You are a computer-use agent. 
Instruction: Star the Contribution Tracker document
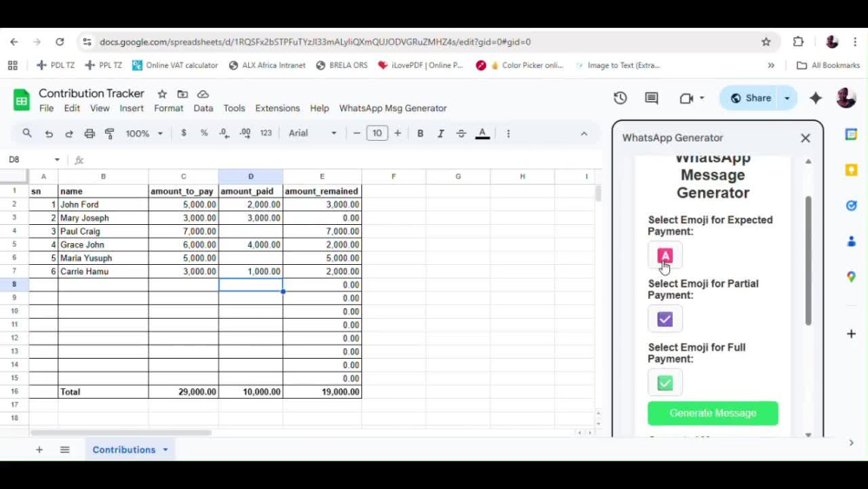(162, 94)
